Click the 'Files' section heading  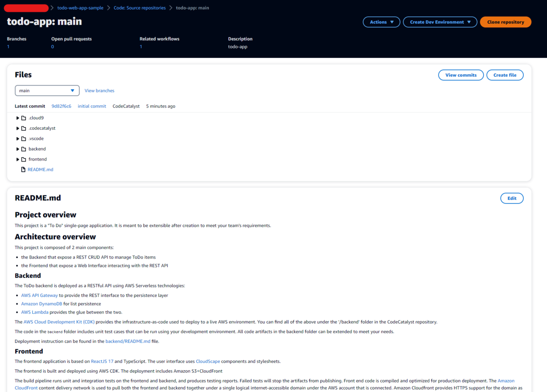click(23, 75)
